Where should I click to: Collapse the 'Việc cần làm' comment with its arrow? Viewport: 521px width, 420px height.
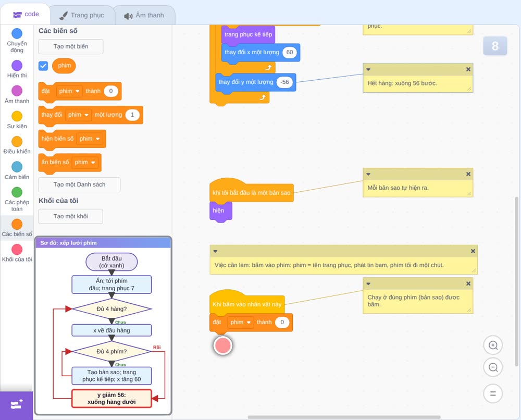tap(215, 251)
